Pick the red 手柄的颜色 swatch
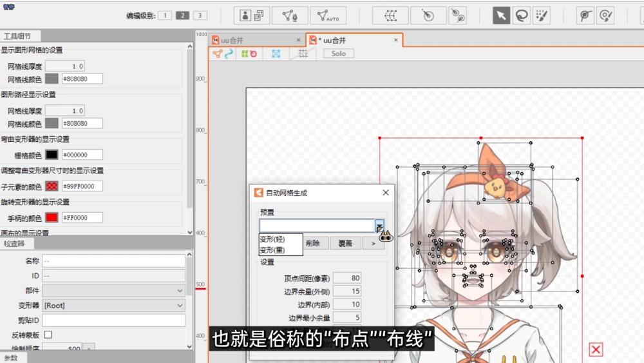The height and width of the screenshot is (363, 644). [x=52, y=217]
